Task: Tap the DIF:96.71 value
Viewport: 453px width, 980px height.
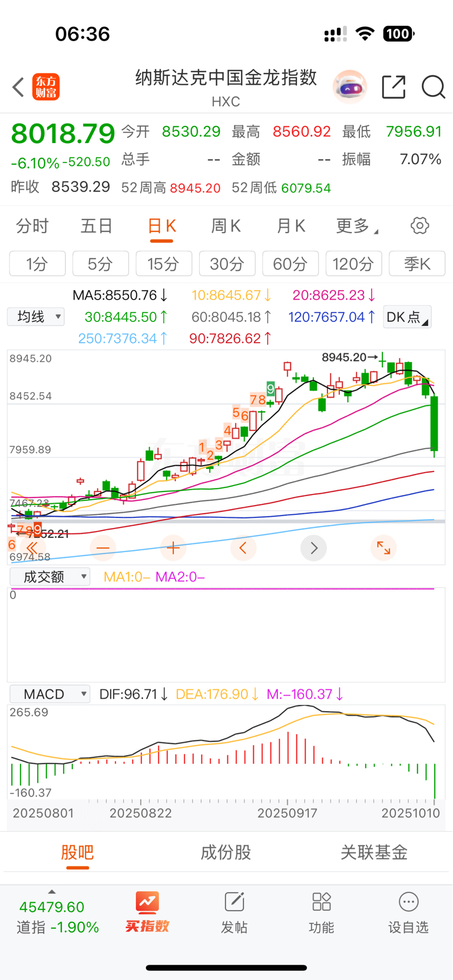Action: click(x=134, y=694)
